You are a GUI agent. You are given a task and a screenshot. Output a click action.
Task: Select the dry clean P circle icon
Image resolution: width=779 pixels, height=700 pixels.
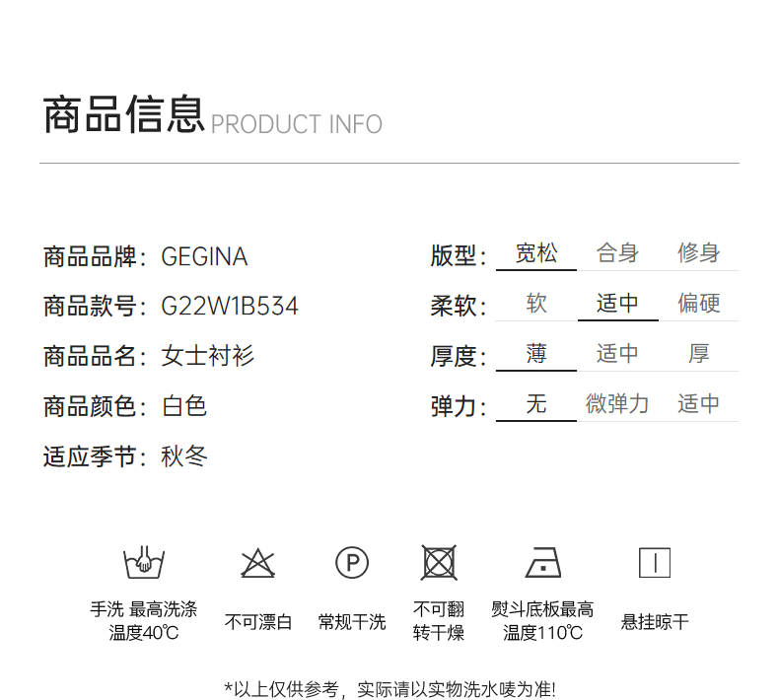coord(352,563)
